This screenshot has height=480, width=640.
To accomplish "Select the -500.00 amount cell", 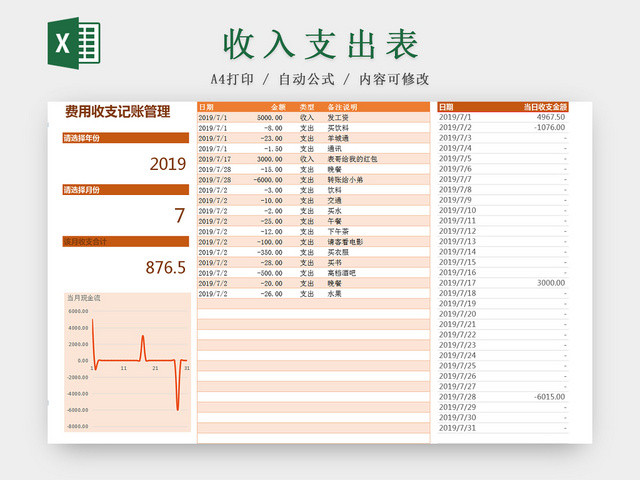I will (270, 273).
